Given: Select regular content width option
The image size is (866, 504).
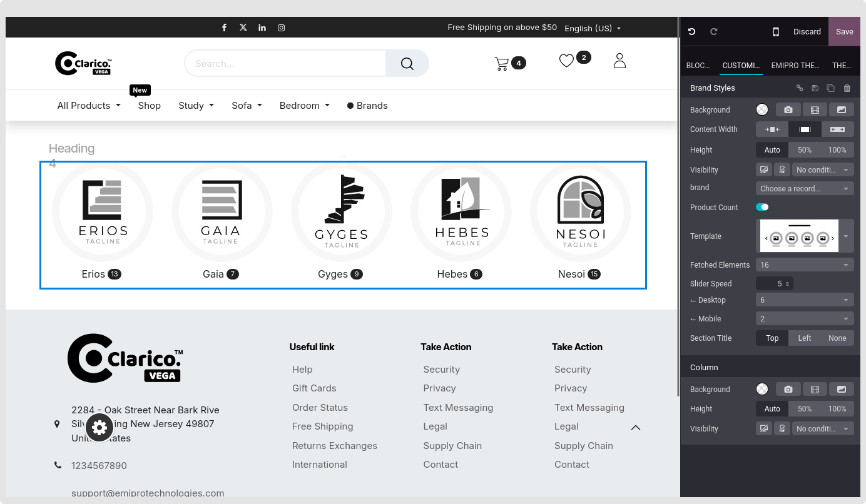Looking at the screenshot, I should click(x=805, y=129).
